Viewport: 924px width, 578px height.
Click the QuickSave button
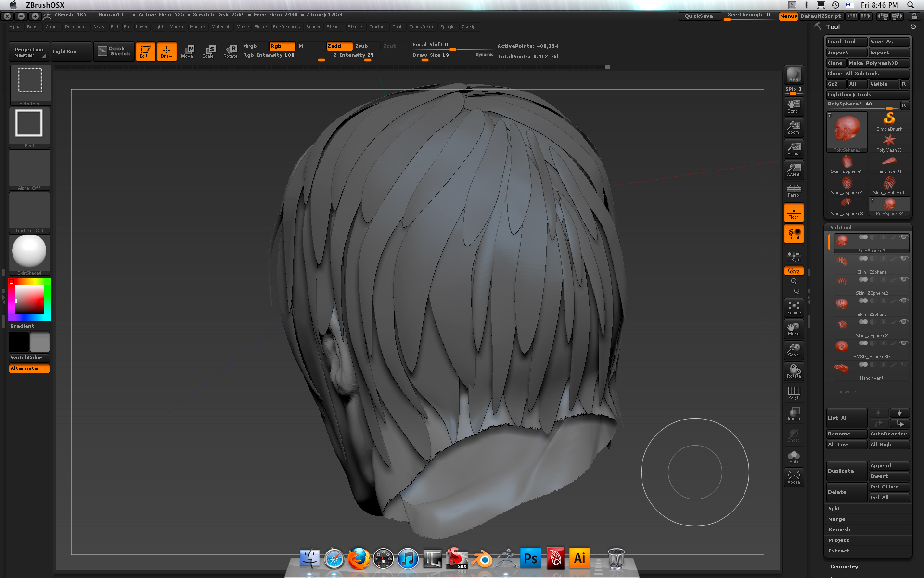(699, 16)
